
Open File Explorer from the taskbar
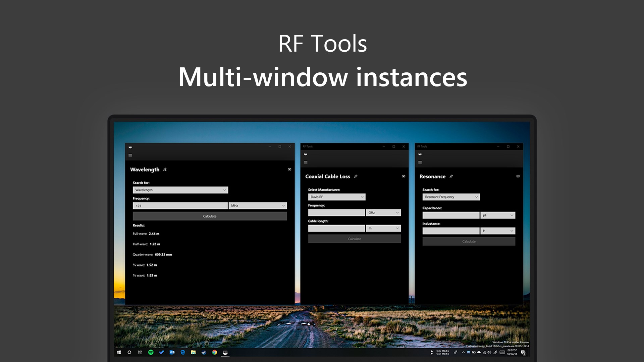pyautogui.click(x=193, y=352)
